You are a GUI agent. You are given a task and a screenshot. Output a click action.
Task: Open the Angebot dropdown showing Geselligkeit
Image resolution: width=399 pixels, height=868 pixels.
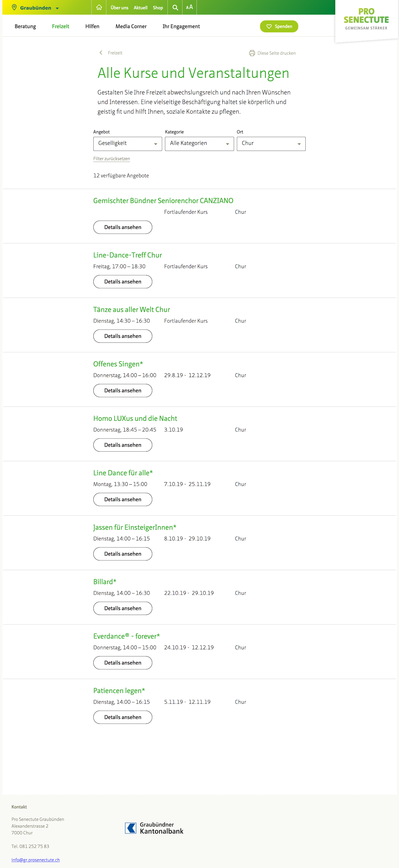click(x=128, y=143)
